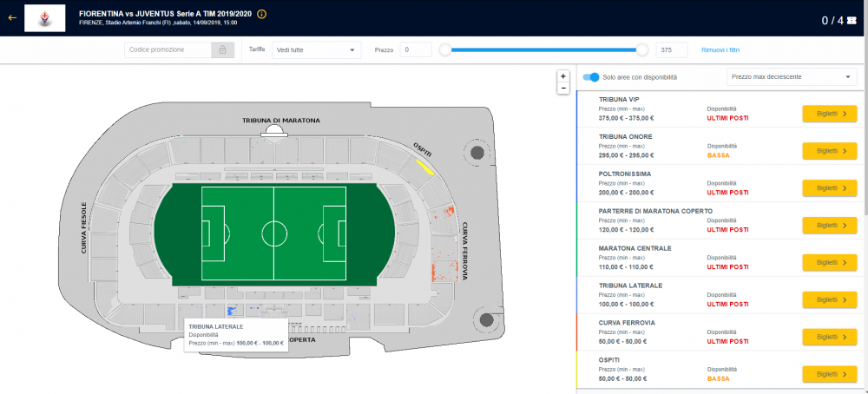
Task: Click Biglietti for Parterre di Maratona Coperto
Action: (x=829, y=226)
